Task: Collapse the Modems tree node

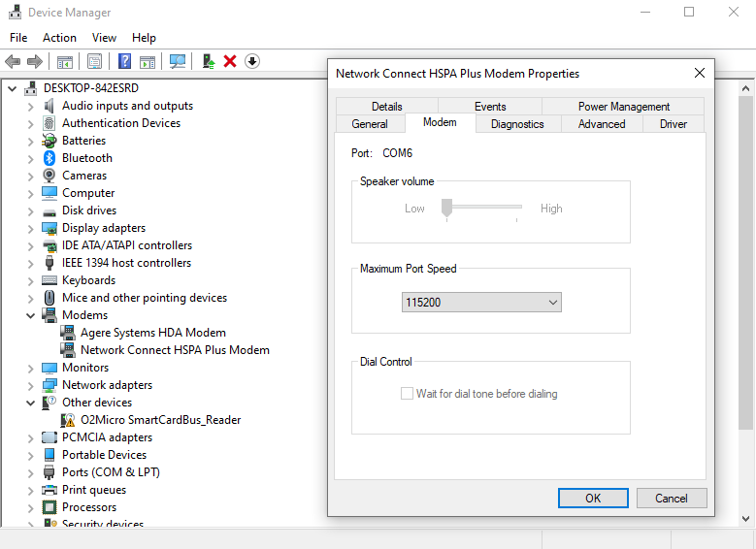Action: point(30,315)
